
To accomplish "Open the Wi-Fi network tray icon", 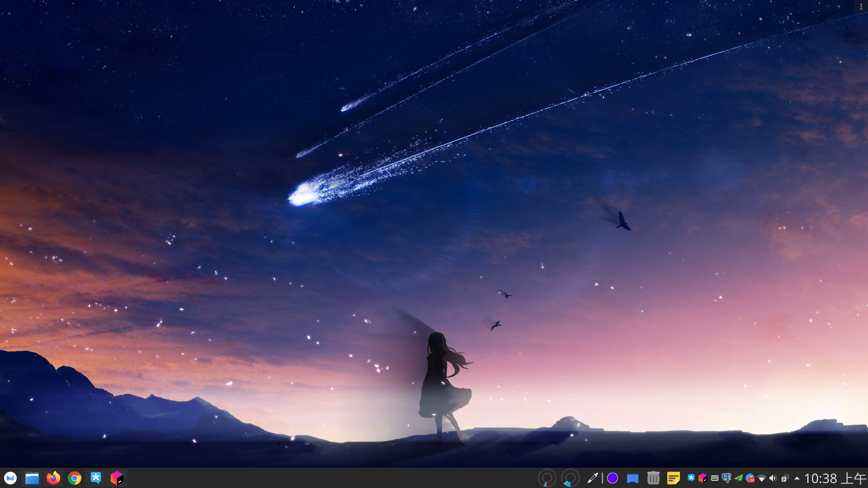I will (762, 478).
